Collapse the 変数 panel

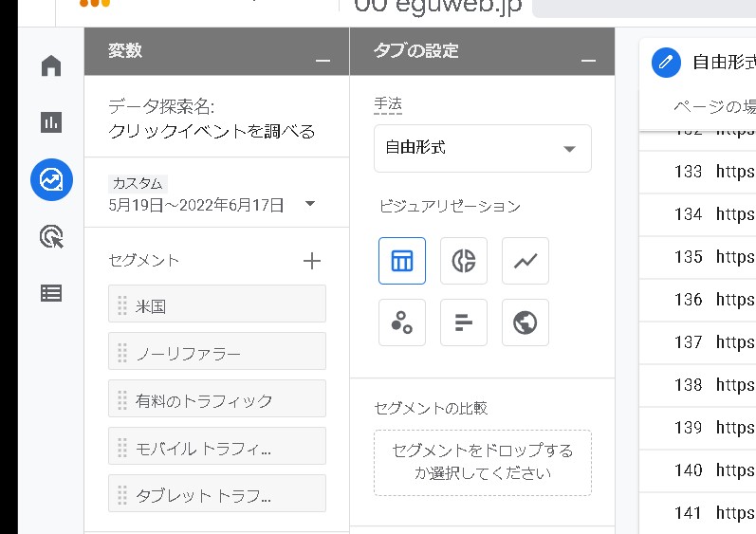[x=323, y=60]
